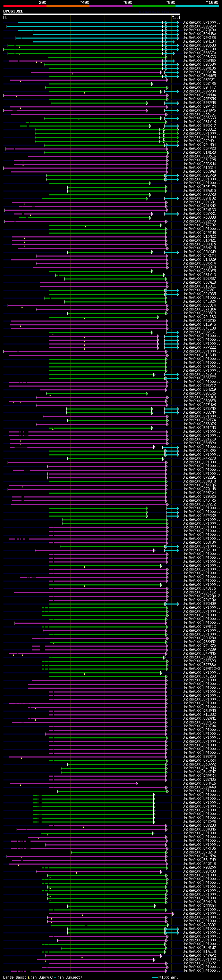The width and height of the screenshot is (222, 980).
Task: Click UniRef100_A1DGI4 label
Action: click(199, 168)
